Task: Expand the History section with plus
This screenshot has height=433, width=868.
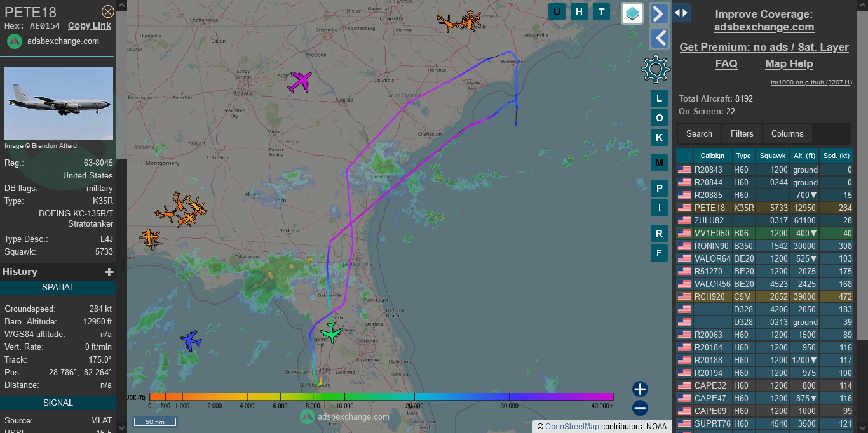Action: [109, 272]
